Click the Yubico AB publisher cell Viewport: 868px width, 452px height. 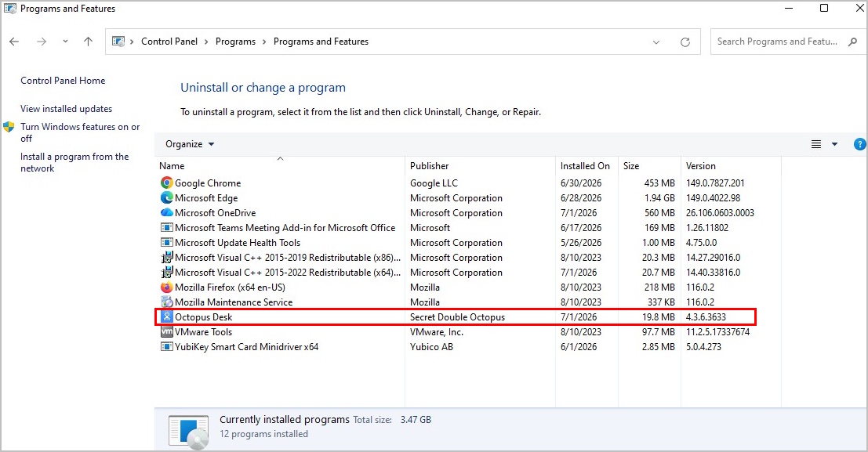(431, 348)
